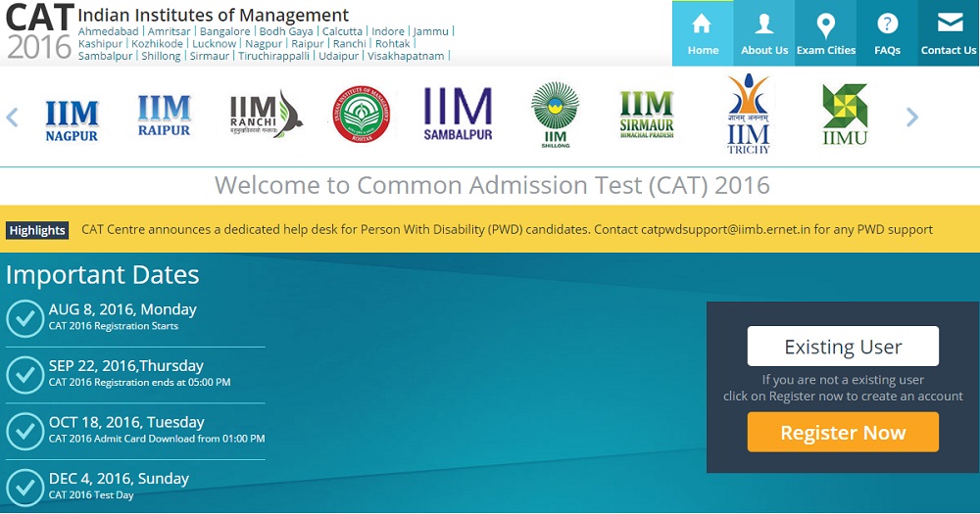The image size is (980, 514).
Task: Click the Kashipur institute link
Action: (100, 44)
